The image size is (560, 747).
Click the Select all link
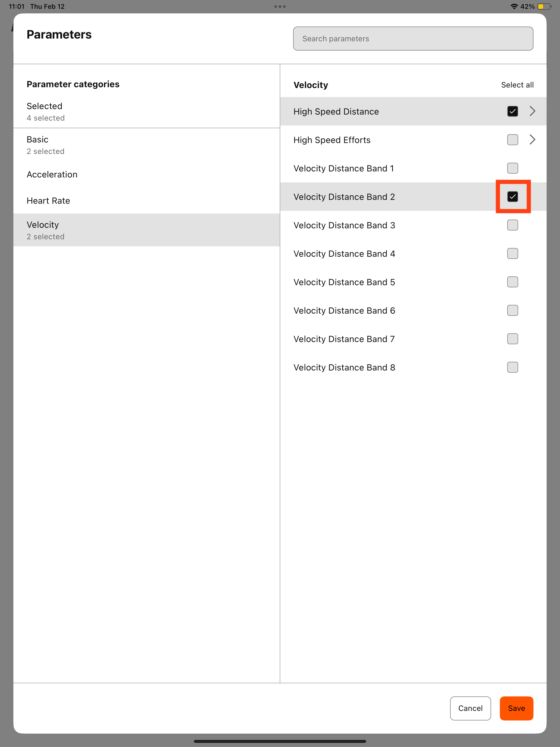(x=517, y=85)
